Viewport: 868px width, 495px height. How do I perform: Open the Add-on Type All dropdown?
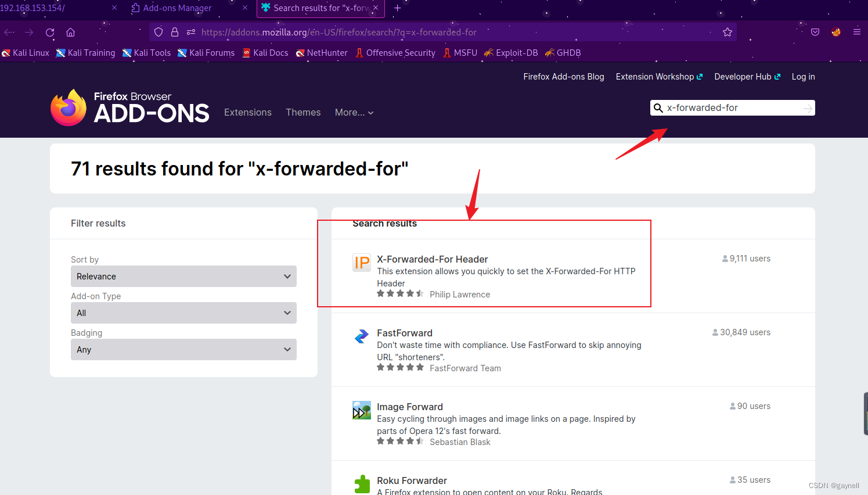(x=183, y=313)
